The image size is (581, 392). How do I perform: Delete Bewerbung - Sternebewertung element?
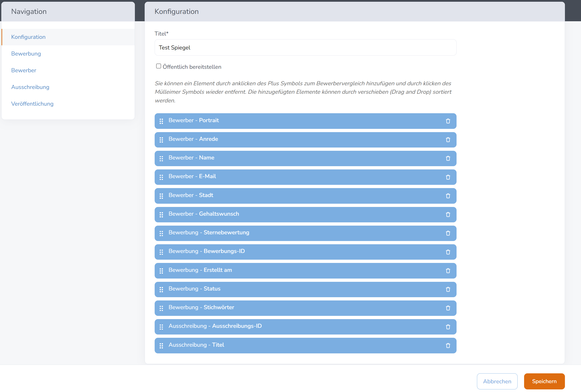pyautogui.click(x=448, y=233)
